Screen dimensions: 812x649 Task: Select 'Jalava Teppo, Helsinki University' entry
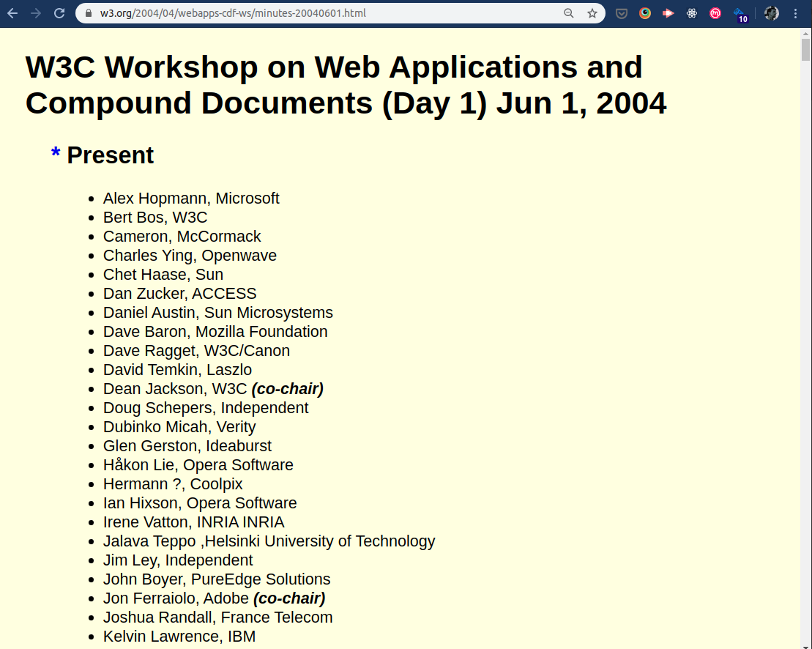269,541
